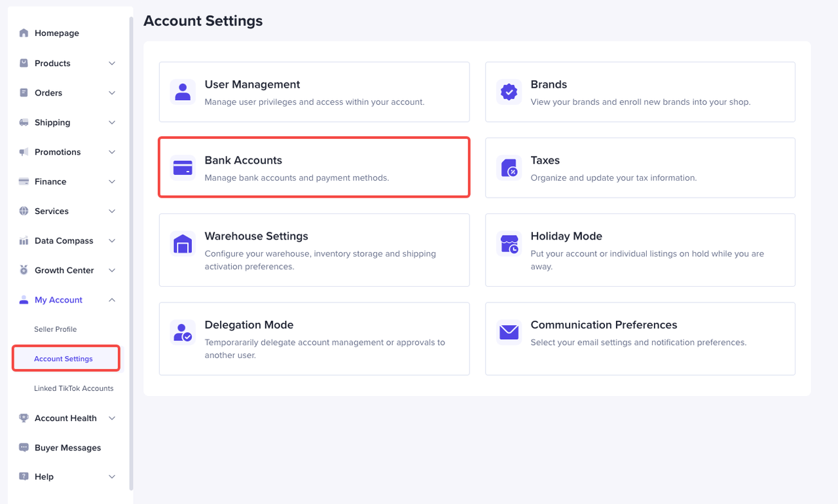The width and height of the screenshot is (838, 504).
Task: Expand the Products menu chevron
Action: pos(112,63)
